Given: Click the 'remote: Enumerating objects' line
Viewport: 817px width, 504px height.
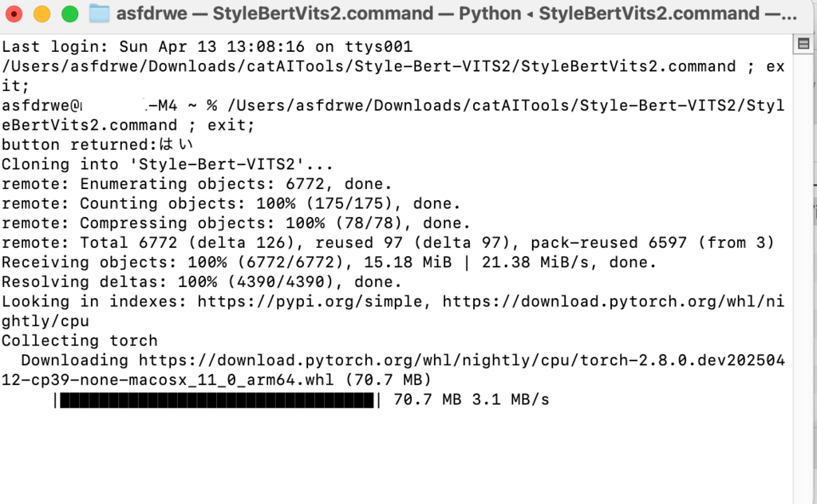Looking at the screenshot, I should tap(196, 184).
